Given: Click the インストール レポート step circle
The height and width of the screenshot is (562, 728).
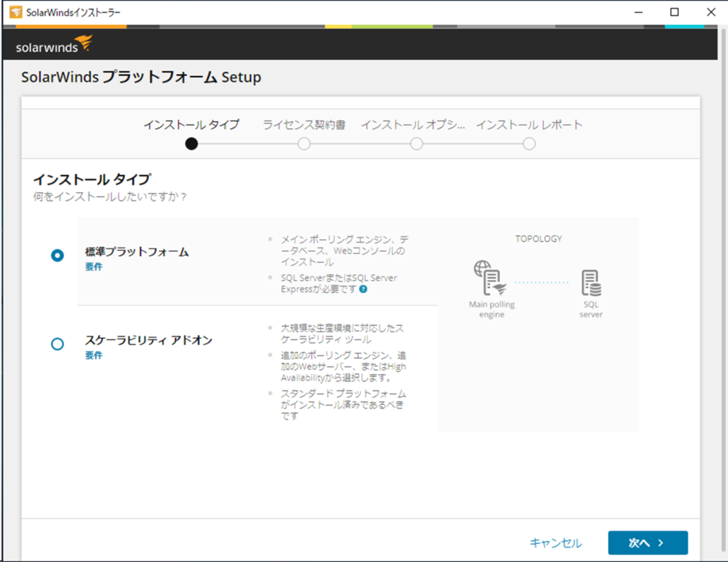Looking at the screenshot, I should coord(529,144).
